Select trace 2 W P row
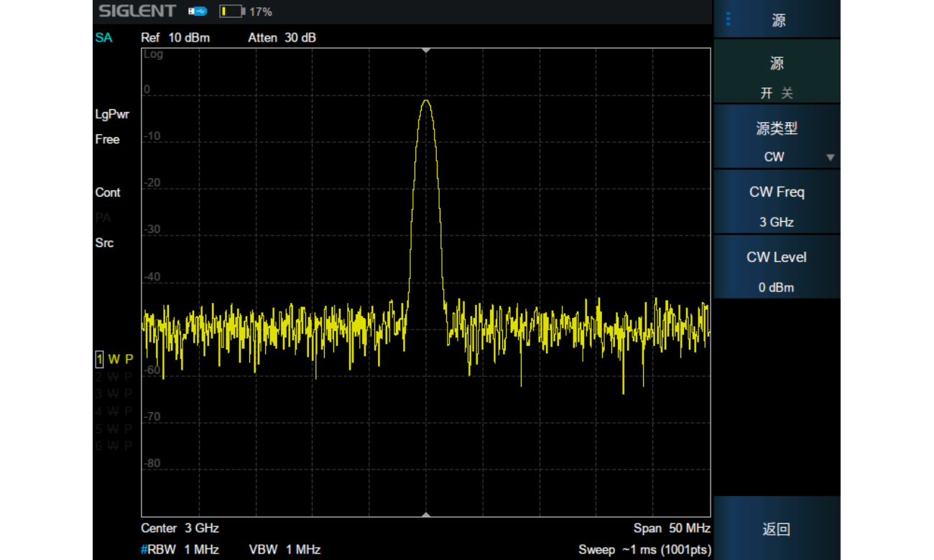 (x=115, y=376)
